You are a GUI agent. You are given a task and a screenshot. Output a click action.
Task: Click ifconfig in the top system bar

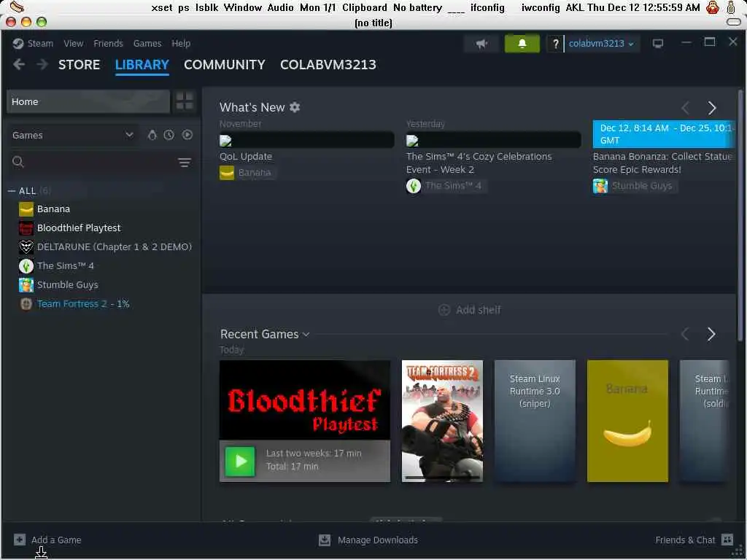coord(487,7)
